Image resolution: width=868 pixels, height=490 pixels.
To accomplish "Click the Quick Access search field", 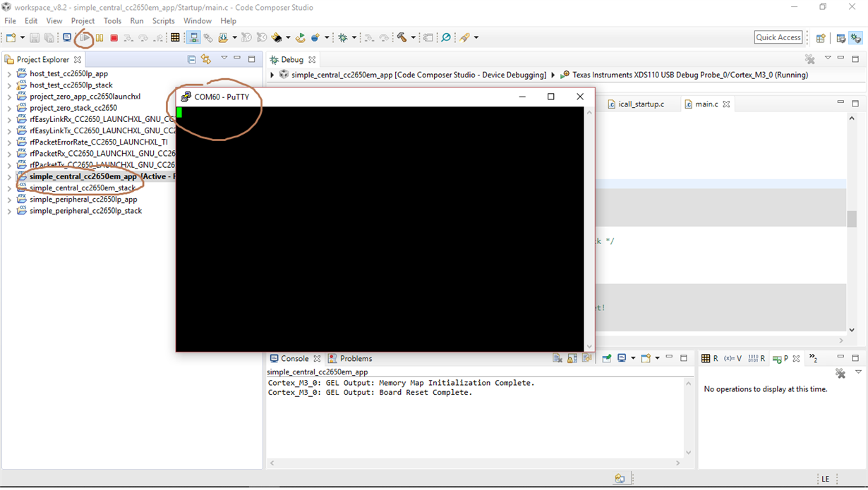I will click(778, 37).
